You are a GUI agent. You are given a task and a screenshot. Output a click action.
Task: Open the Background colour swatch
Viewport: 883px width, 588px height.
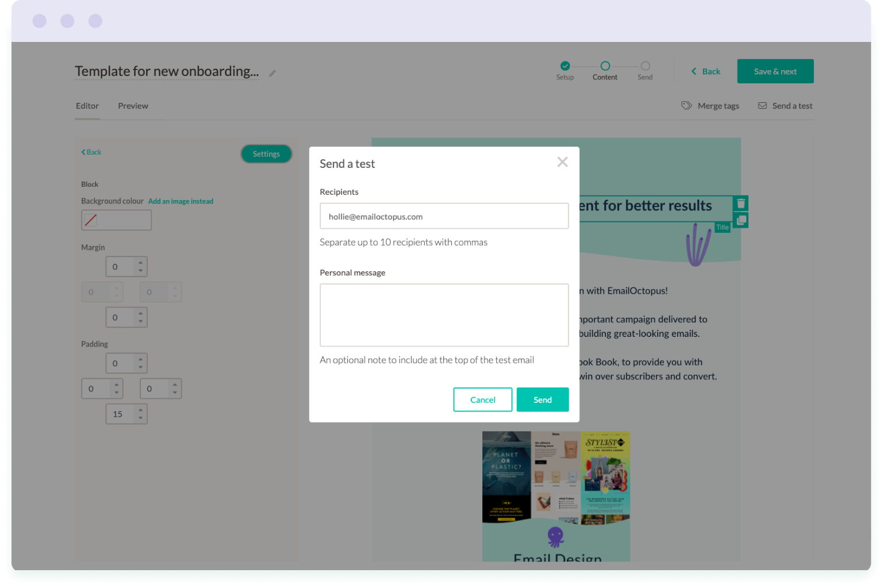pyautogui.click(x=116, y=220)
